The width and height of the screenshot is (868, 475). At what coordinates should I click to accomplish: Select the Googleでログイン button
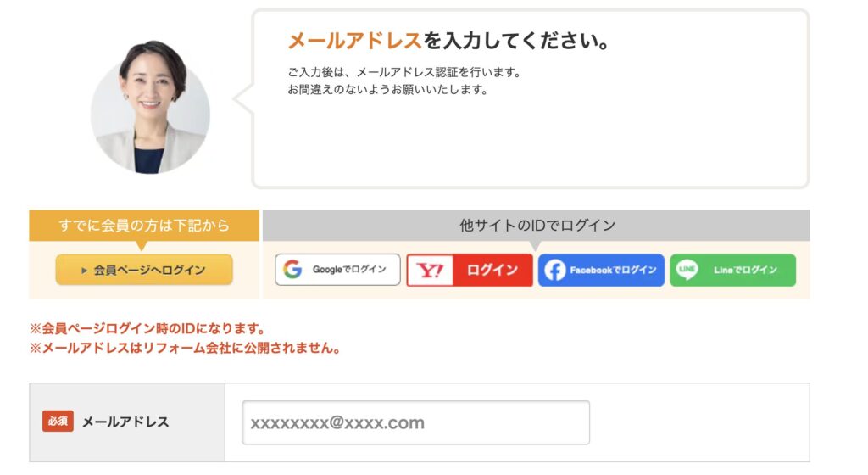pyautogui.click(x=337, y=270)
